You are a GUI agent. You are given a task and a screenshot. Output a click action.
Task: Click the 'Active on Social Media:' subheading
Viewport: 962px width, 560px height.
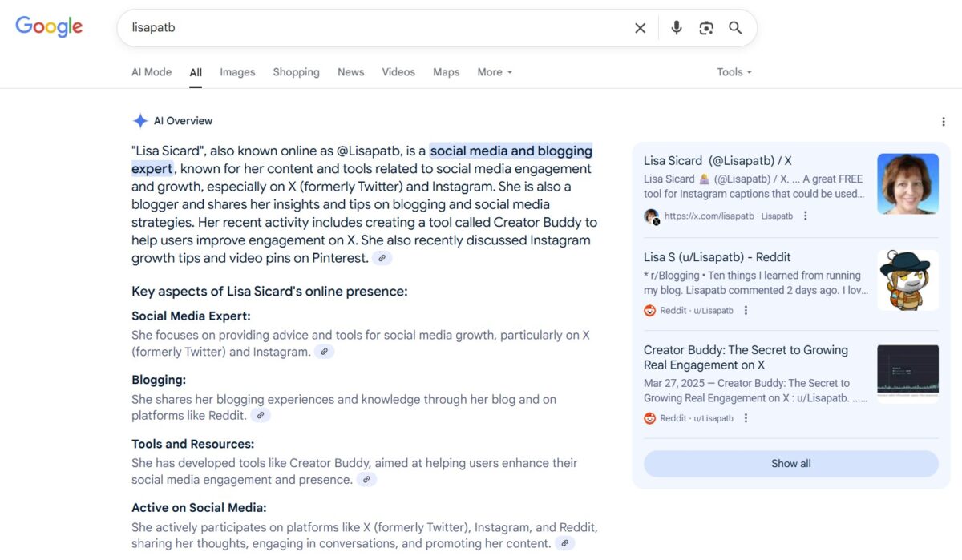click(x=199, y=508)
